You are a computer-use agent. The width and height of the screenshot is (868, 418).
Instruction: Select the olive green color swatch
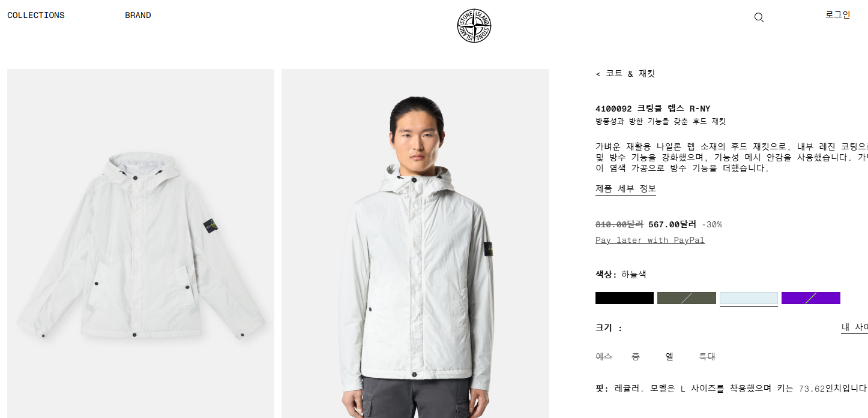tap(687, 298)
